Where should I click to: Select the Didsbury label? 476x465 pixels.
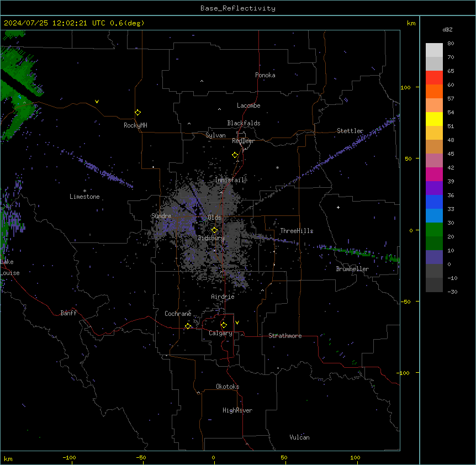pos(211,238)
